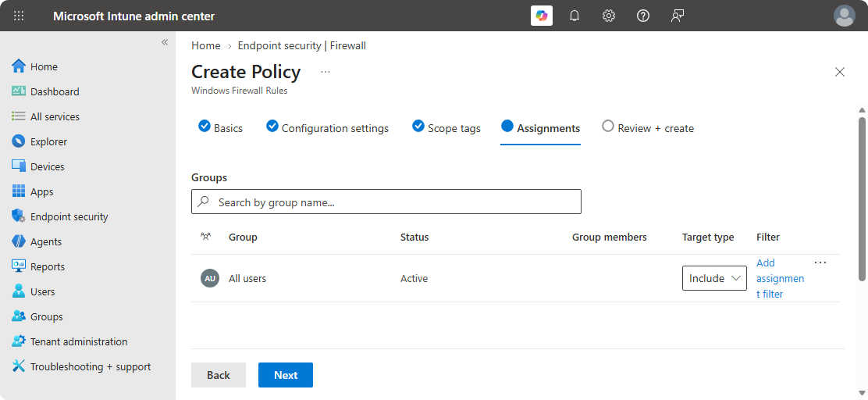
Task: Collapse the left navigation sidebar
Action: [x=165, y=42]
